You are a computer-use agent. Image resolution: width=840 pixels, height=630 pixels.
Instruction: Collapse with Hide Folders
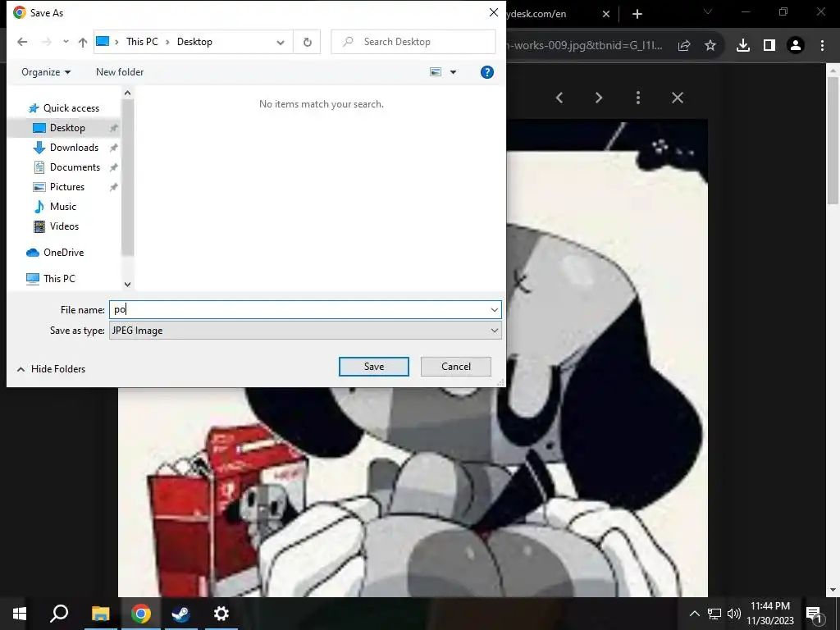tap(52, 369)
